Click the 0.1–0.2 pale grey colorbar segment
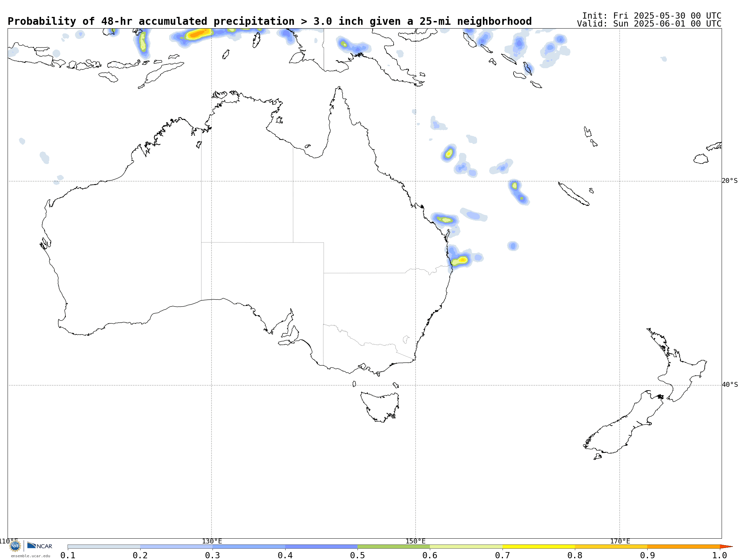The height and width of the screenshot is (560, 744). pos(104,547)
